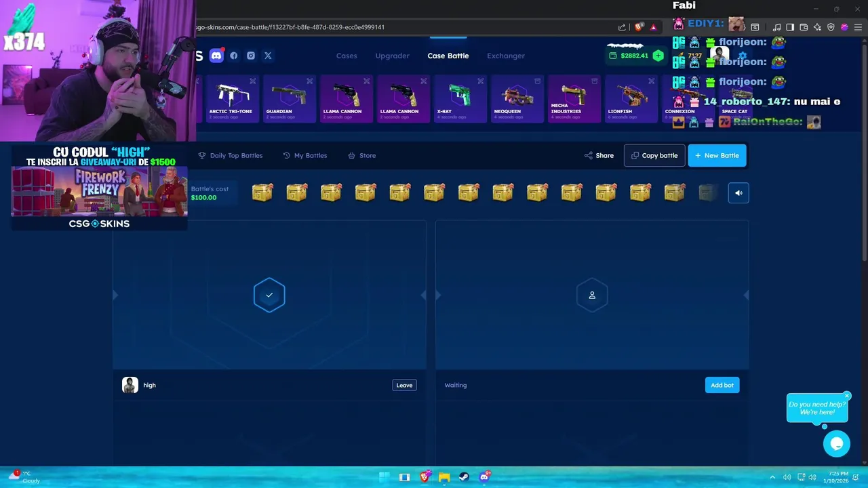Screen dimensions: 868x488
Task: Click the green plus deposit icon
Action: point(658,56)
